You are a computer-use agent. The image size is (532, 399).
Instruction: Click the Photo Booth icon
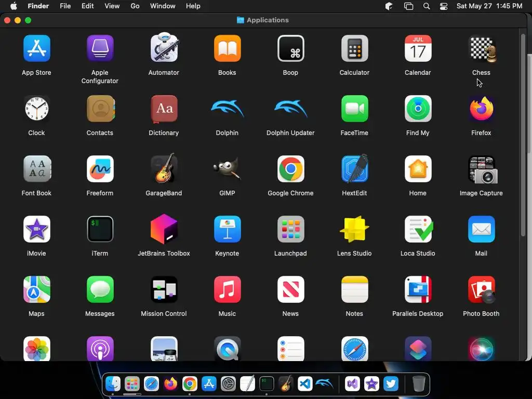tap(482, 289)
